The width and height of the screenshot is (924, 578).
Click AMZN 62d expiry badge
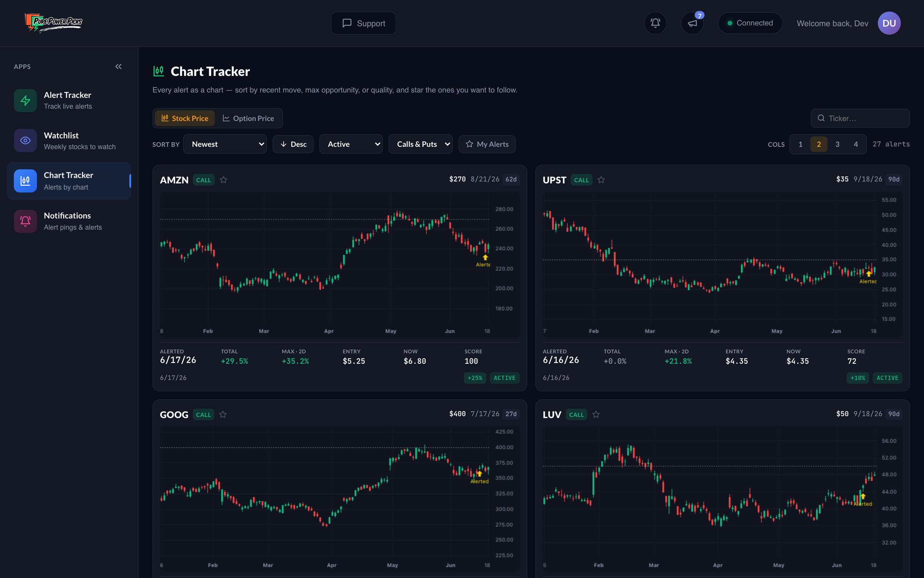(x=511, y=179)
